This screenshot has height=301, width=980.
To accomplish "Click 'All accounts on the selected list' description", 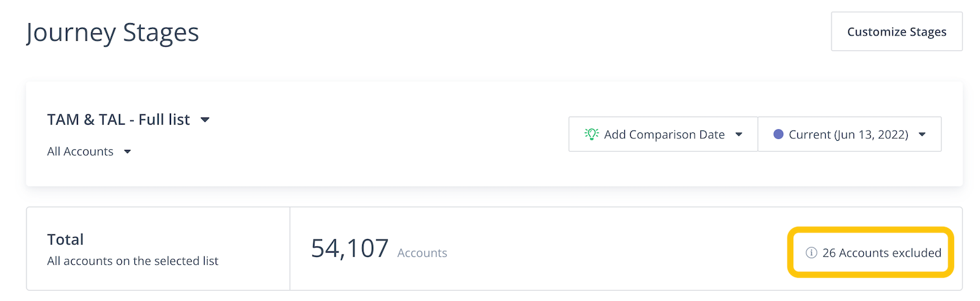I will [x=132, y=262].
